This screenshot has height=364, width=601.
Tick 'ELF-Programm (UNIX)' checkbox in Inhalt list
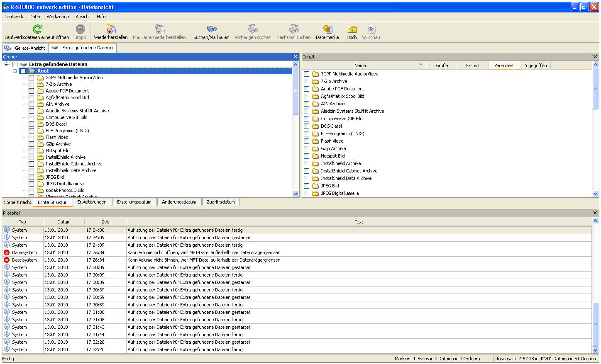click(x=306, y=133)
